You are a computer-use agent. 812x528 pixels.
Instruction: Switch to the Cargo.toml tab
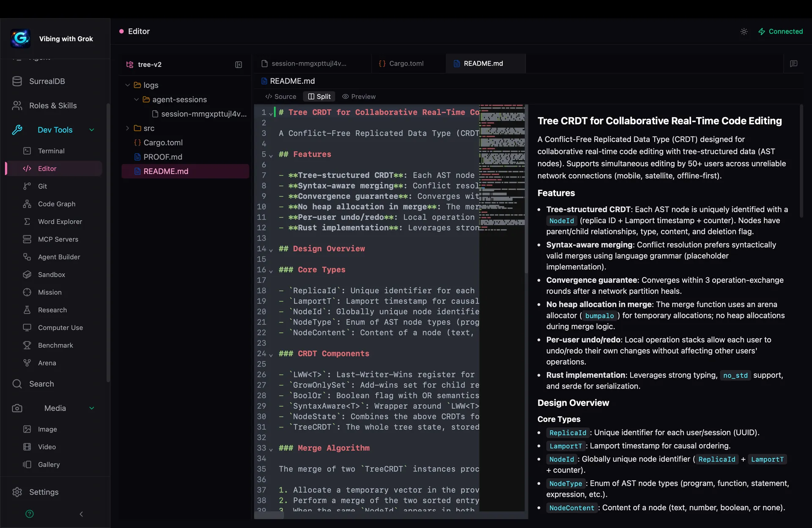pos(406,63)
